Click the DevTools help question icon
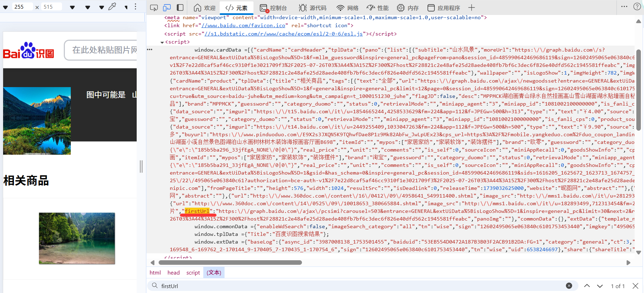This screenshot has height=293, width=644. point(637,7)
